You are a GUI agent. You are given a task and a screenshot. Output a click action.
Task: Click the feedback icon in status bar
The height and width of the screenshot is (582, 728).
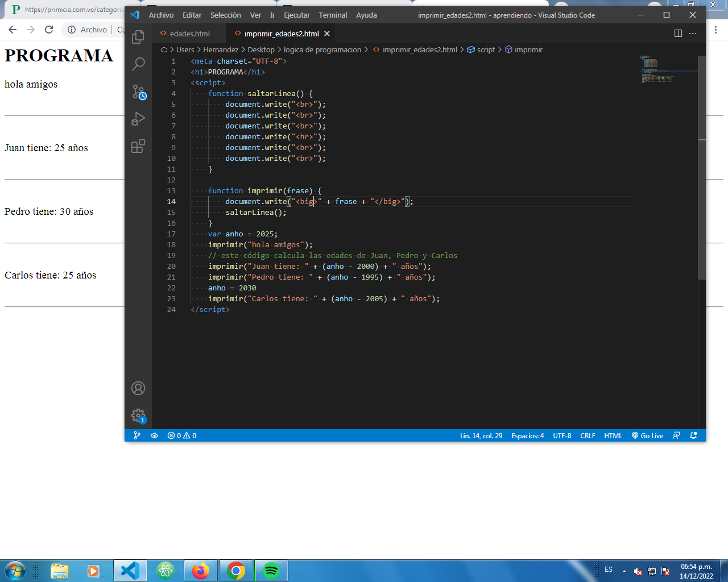(676, 435)
